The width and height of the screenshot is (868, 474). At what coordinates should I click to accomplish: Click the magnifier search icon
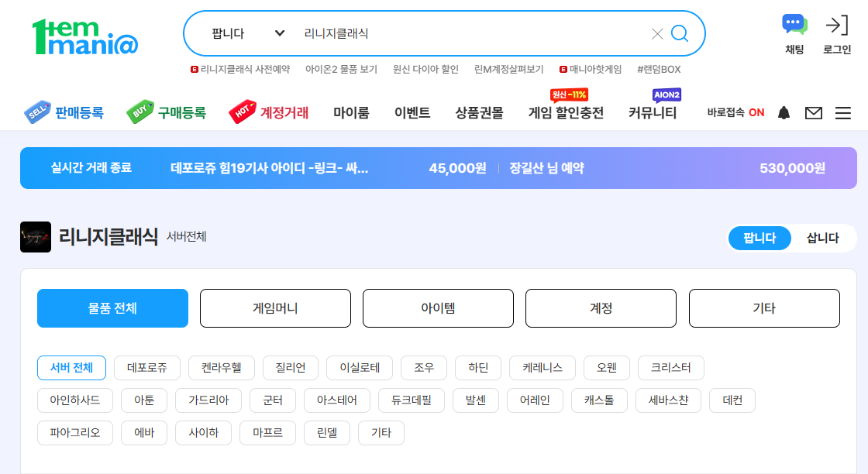(x=680, y=34)
